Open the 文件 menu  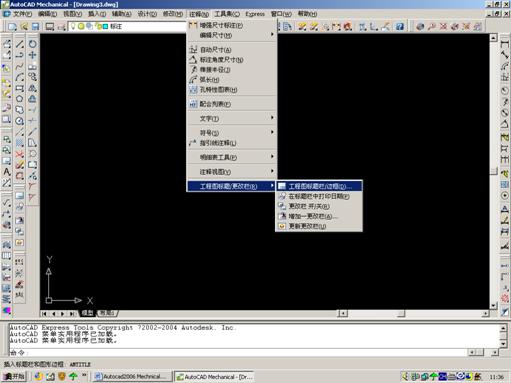22,14
